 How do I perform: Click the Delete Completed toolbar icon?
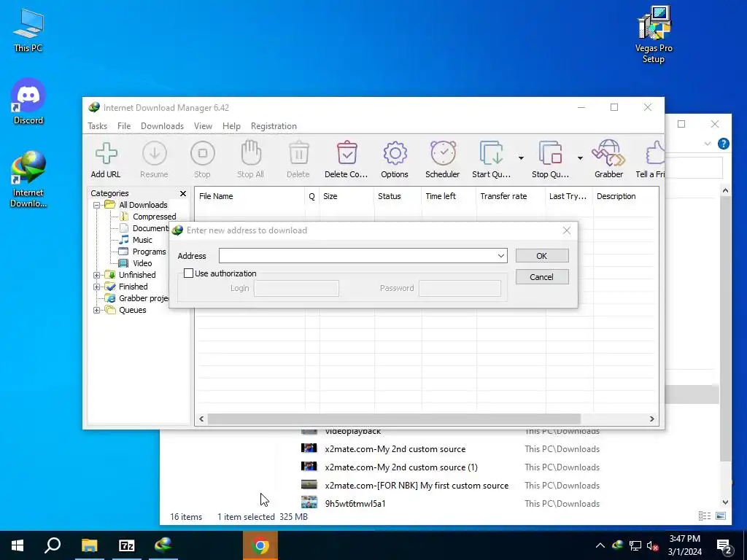coord(347,153)
